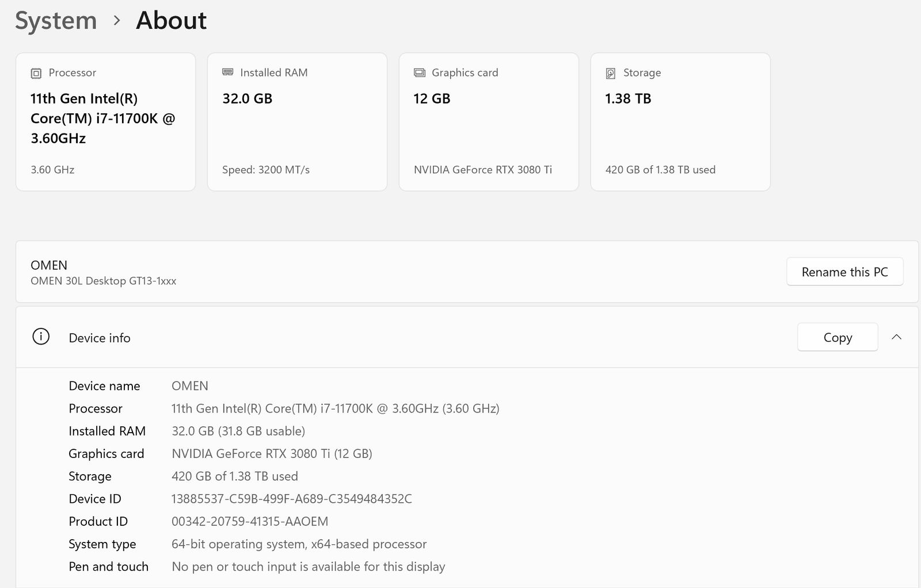Click the 12 GB heading in the Graphics card tile
The image size is (921, 588).
coord(432,98)
